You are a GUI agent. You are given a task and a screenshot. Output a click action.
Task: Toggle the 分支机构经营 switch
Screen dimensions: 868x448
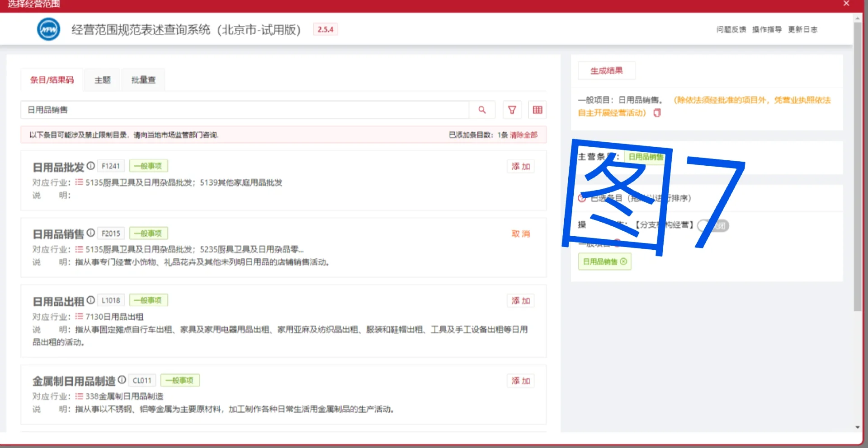pyautogui.click(x=713, y=225)
